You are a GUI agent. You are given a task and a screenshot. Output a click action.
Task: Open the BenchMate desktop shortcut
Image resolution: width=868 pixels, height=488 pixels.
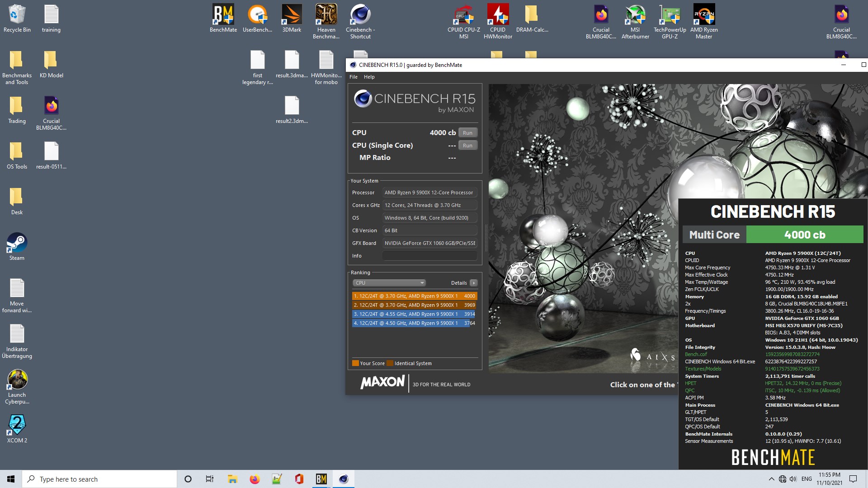point(223,19)
